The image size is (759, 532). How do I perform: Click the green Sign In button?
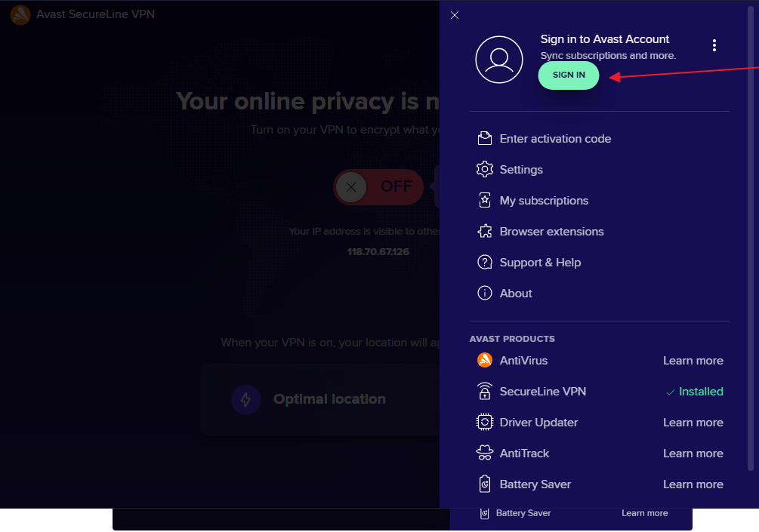point(569,75)
